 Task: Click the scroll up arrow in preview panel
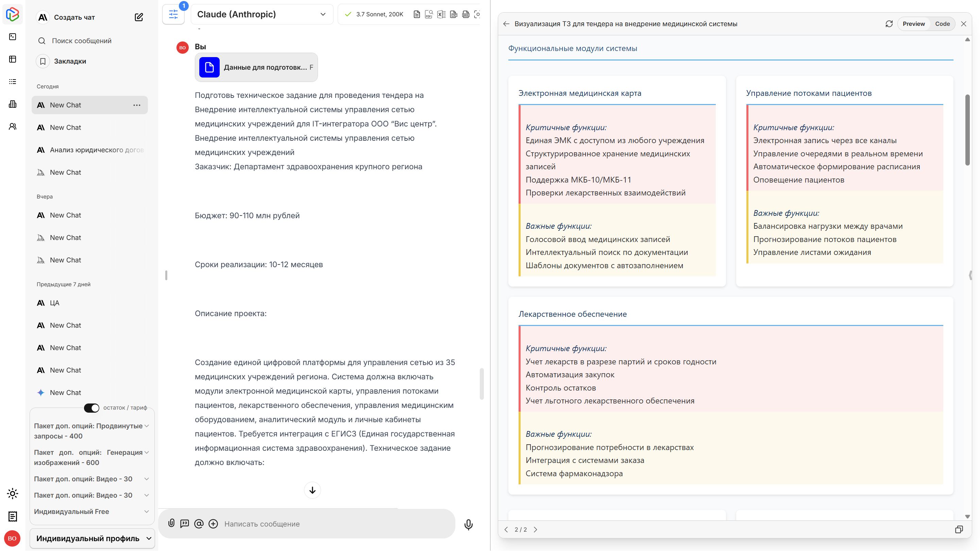pyautogui.click(x=967, y=39)
